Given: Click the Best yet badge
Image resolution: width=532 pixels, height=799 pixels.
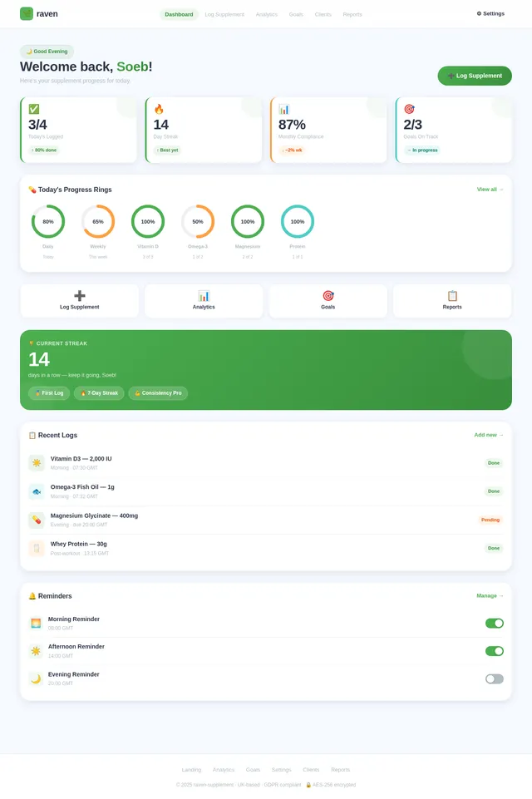Looking at the screenshot, I should click(x=167, y=150).
